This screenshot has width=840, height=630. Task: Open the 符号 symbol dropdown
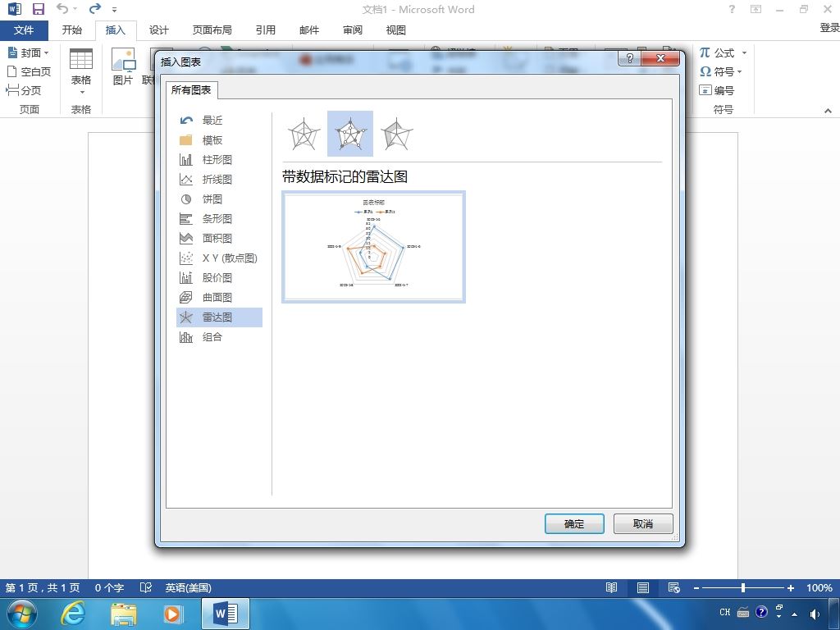(x=720, y=71)
